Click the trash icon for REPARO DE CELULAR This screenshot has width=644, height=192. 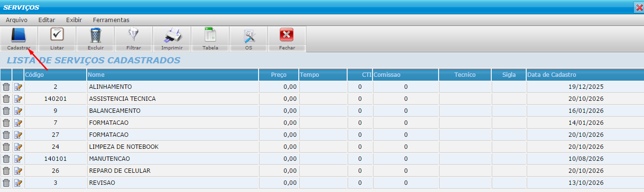[6, 171]
